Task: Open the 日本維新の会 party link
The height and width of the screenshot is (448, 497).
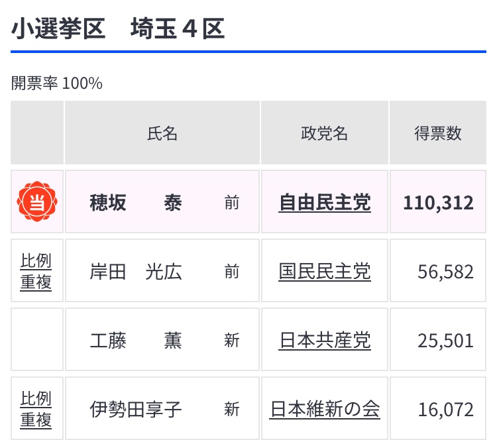Action: pos(325,409)
